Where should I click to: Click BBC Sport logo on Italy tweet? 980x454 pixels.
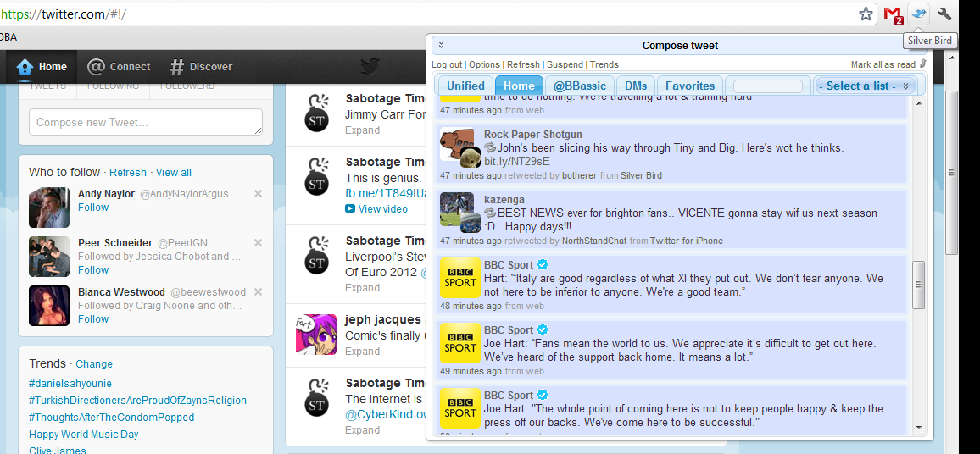460,278
